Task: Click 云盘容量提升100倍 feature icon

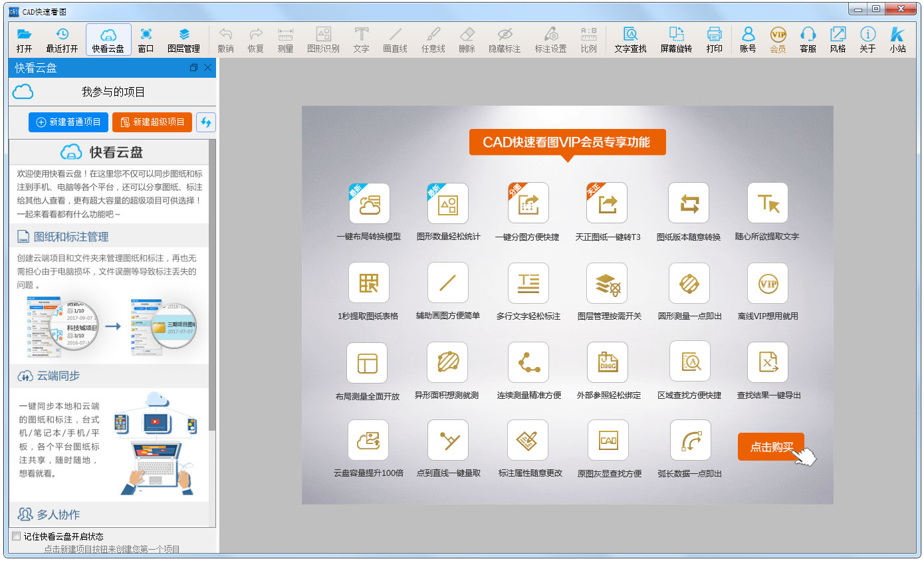Action: tap(368, 440)
